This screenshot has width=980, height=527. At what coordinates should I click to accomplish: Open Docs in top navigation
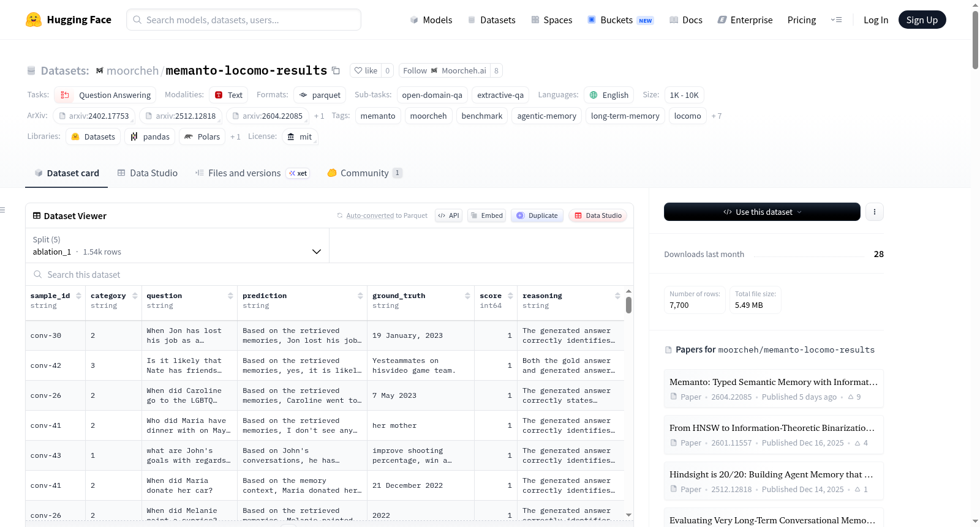pyautogui.click(x=686, y=20)
